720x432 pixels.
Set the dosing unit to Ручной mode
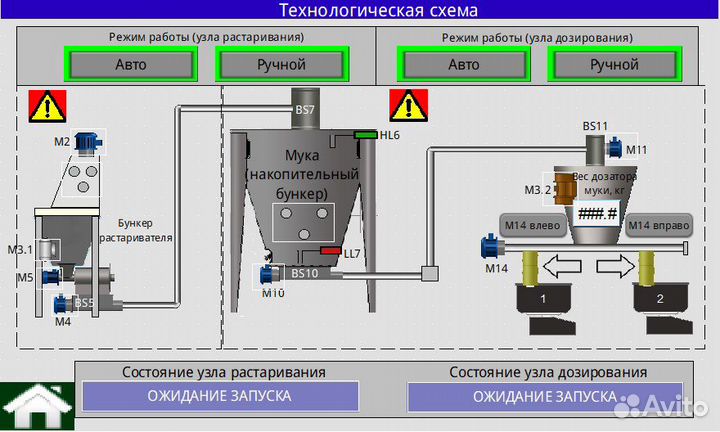coord(614,64)
